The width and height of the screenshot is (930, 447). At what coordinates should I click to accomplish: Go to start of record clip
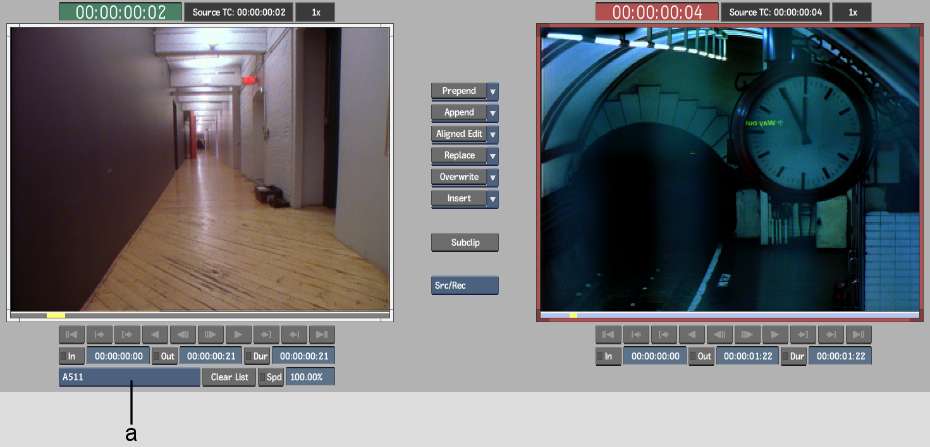(608, 334)
